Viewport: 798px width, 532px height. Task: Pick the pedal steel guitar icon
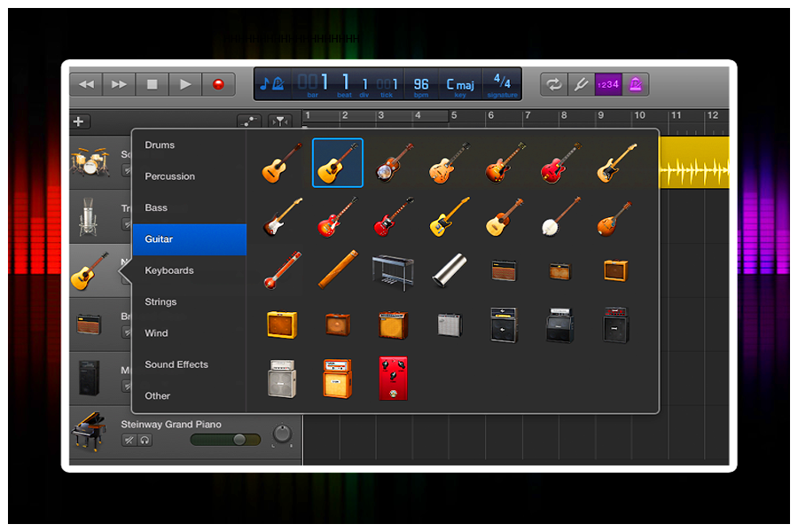pyautogui.click(x=393, y=272)
